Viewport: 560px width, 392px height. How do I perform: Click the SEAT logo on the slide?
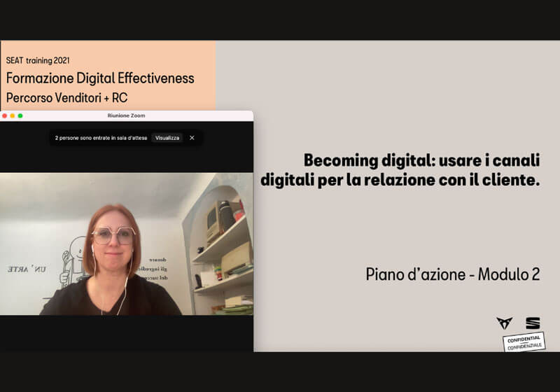(533, 323)
